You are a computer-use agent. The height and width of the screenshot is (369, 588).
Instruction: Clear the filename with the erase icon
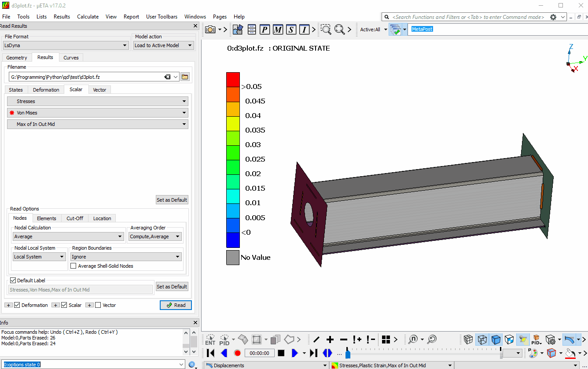[x=167, y=77]
